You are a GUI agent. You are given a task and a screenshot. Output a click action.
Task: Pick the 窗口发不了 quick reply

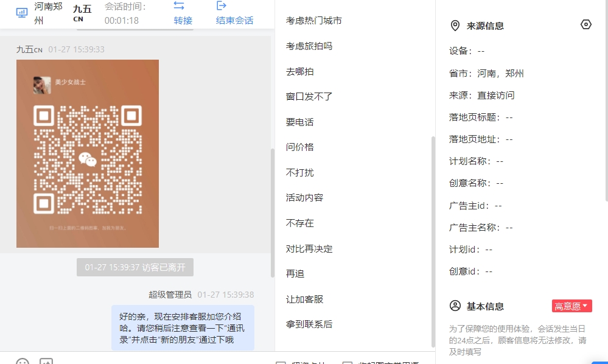(309, 97)
